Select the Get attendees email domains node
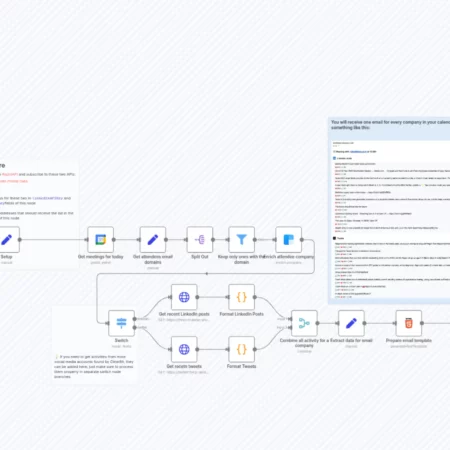Viewport: 450px width, 450px height. tap(153, 240)
